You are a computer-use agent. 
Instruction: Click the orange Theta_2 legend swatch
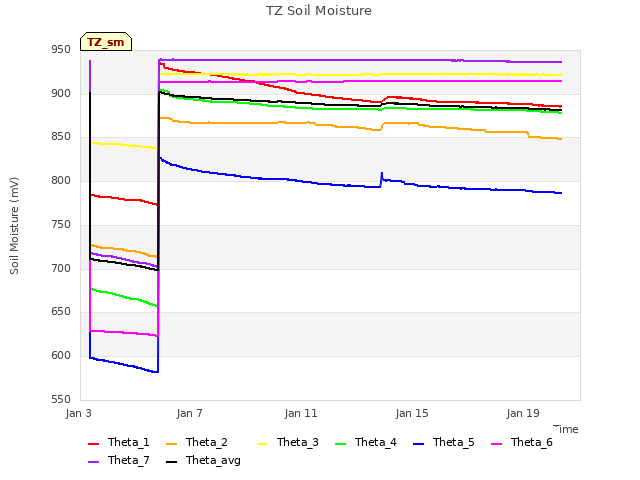tap(171, 444)
